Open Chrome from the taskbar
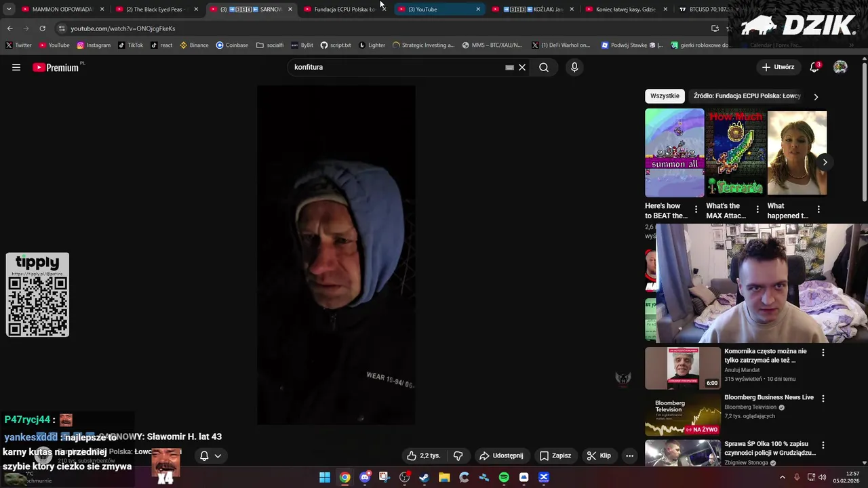Screen dimensions: 868x488 point(344,477)
